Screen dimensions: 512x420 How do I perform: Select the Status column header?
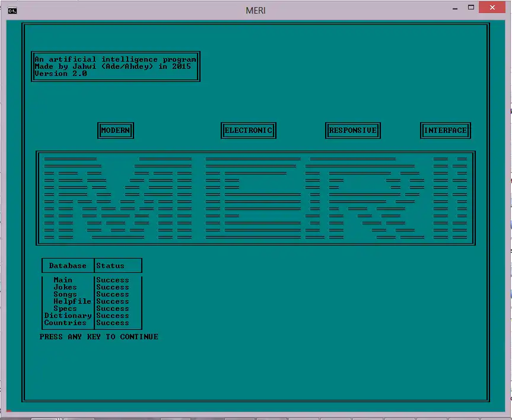click(x=110, y=265)
